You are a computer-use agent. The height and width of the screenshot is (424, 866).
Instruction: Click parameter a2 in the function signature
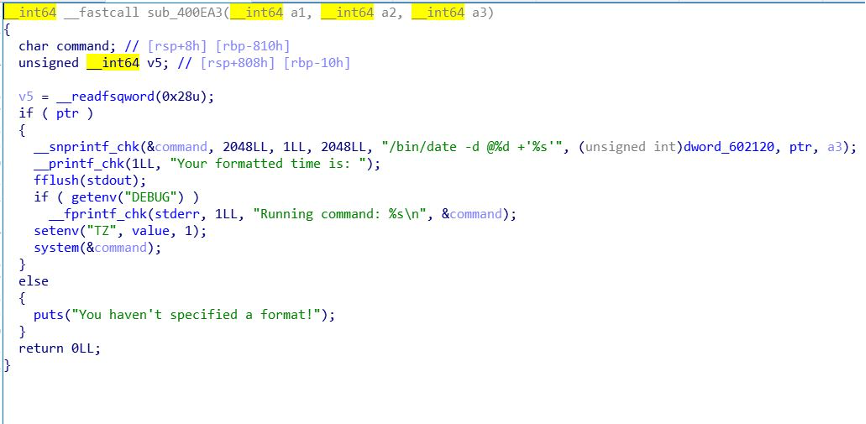pyautogui.click(x=389, y=13)
